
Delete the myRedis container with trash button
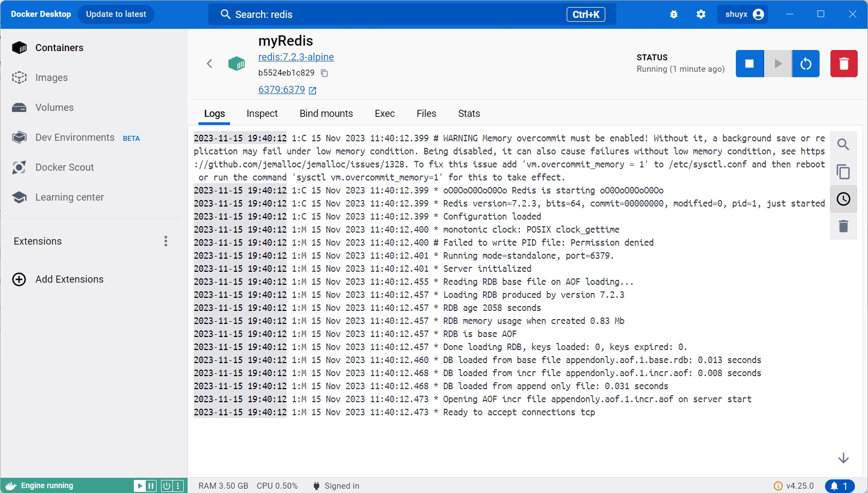click(x=844, y=64)
